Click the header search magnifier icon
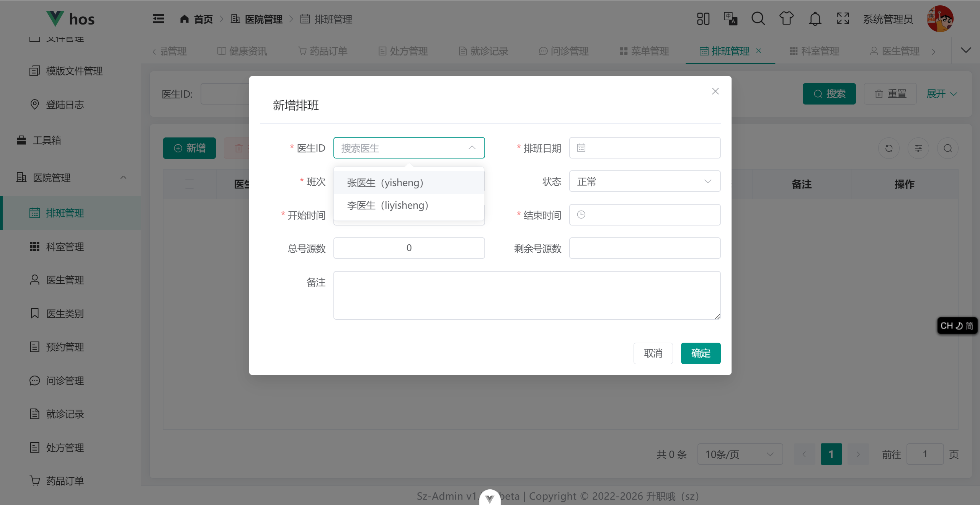This screenshot has width=980, height=505. coord(758,19)
